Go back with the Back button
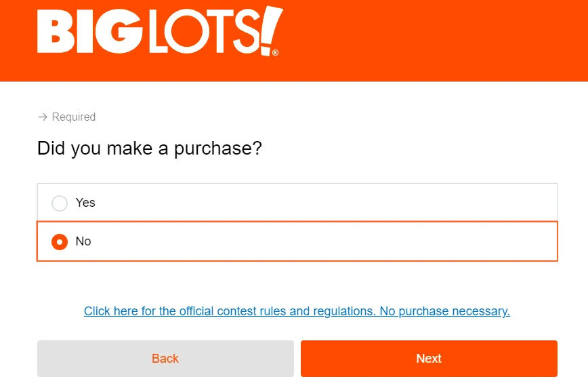The height and width of the screenshot is (379, 588). coord(165,359)
